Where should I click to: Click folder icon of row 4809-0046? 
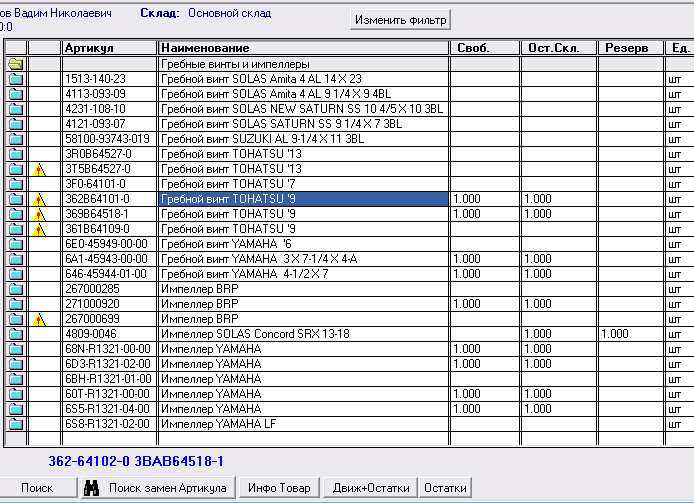point(15,334)
